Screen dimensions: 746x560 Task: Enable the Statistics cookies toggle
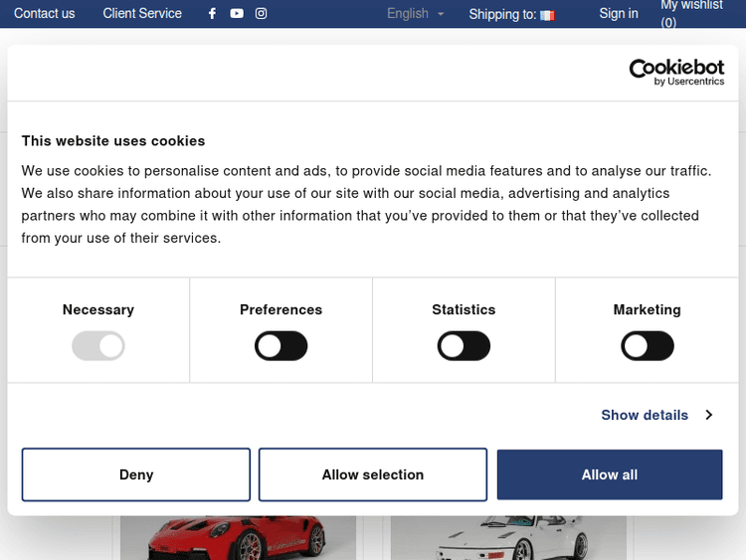click(464, 346)
